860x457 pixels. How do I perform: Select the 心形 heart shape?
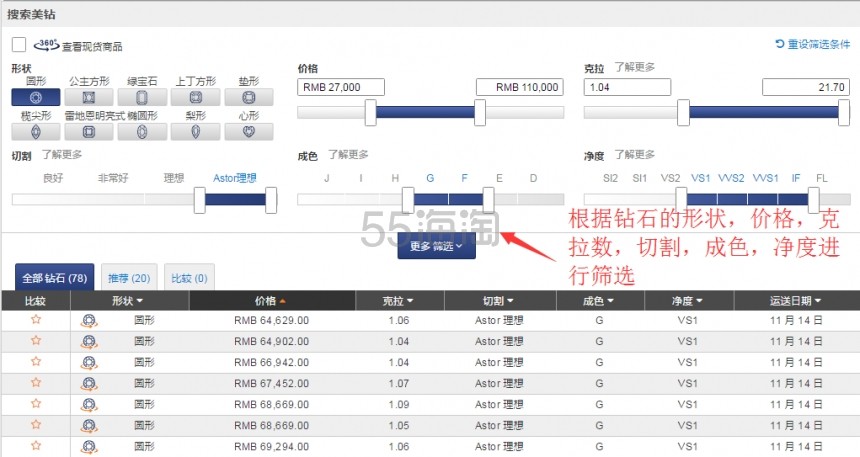(x=248, y=131)
